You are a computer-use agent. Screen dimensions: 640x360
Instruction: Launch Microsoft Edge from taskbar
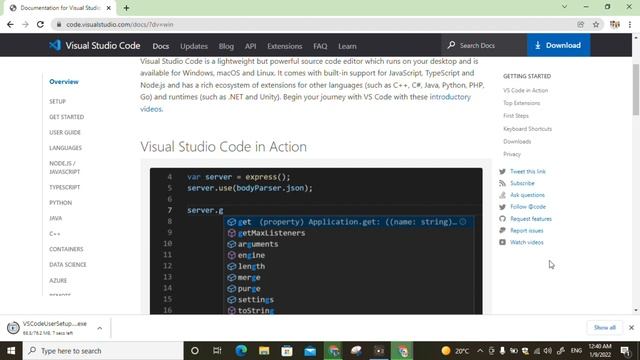click(241, 351)
